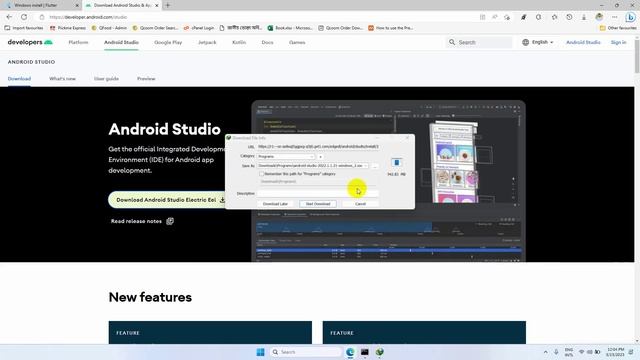Click the site Search field

480,42
